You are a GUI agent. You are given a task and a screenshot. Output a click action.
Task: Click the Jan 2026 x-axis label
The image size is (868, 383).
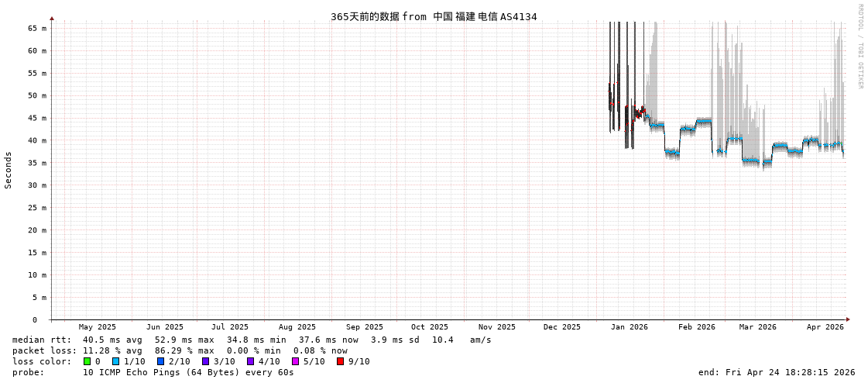(629, 327)
